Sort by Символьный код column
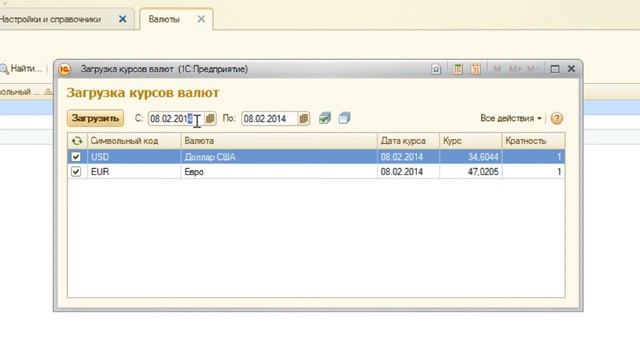 (134, 141)
